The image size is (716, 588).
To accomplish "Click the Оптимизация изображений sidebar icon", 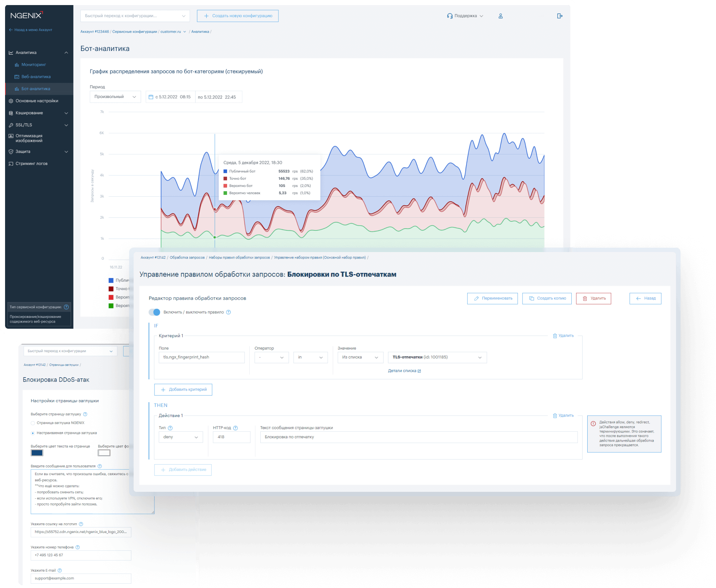I will [11, 136].
